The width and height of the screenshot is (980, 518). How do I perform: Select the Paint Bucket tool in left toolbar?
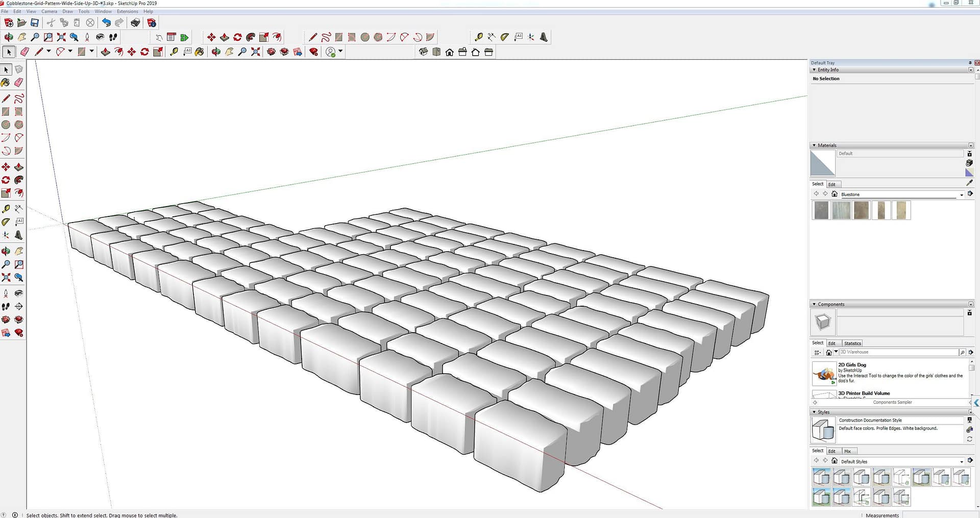click(6, 82)
